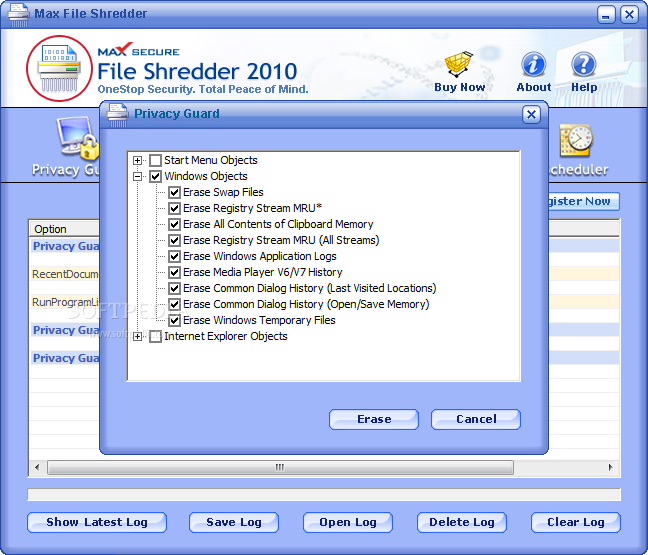Expand the Internet Explorer Objects node
The image size is (648, 555).
(x=138, y=337)
